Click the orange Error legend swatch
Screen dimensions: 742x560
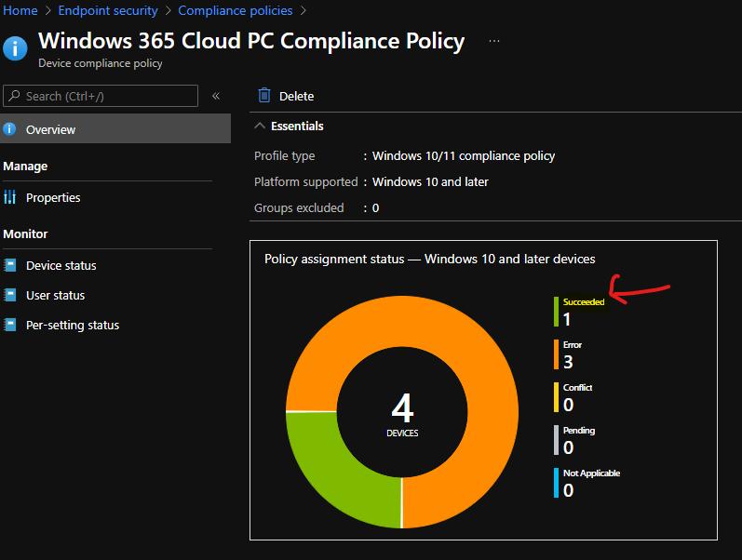click(x=556, y=354)
